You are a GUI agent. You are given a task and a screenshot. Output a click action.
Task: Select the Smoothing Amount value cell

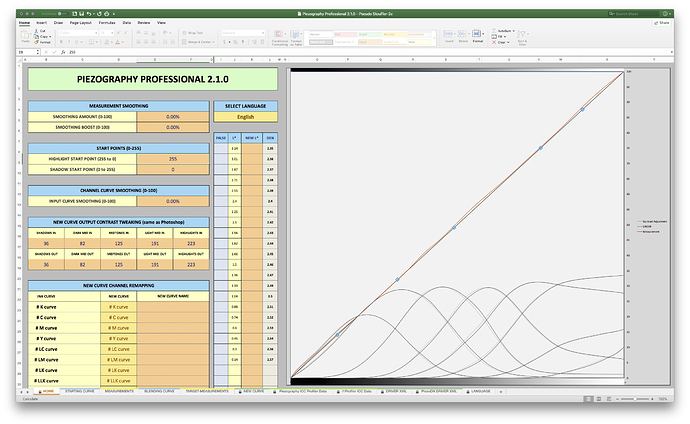[x=173, y=117]
